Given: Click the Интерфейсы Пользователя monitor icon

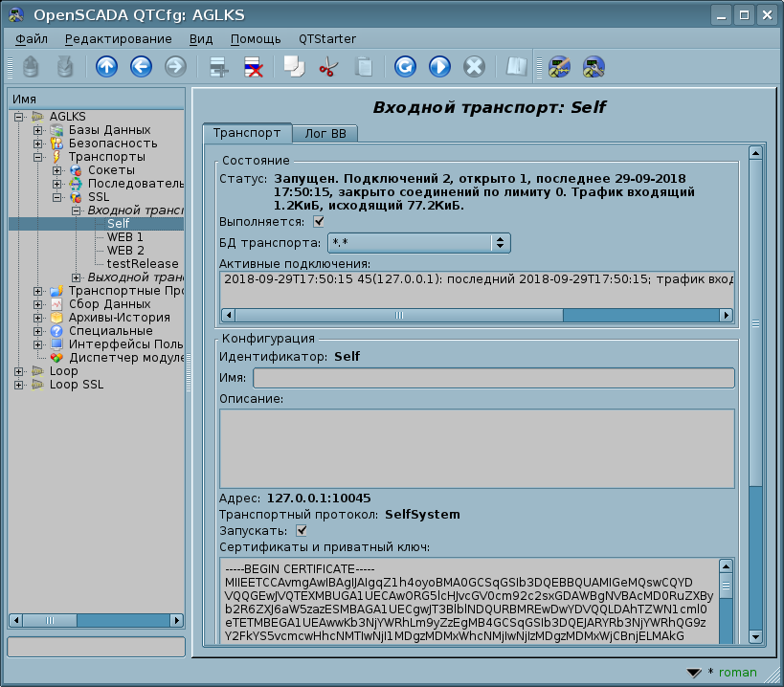Looking at the screenshot, I should pos(56,344).
